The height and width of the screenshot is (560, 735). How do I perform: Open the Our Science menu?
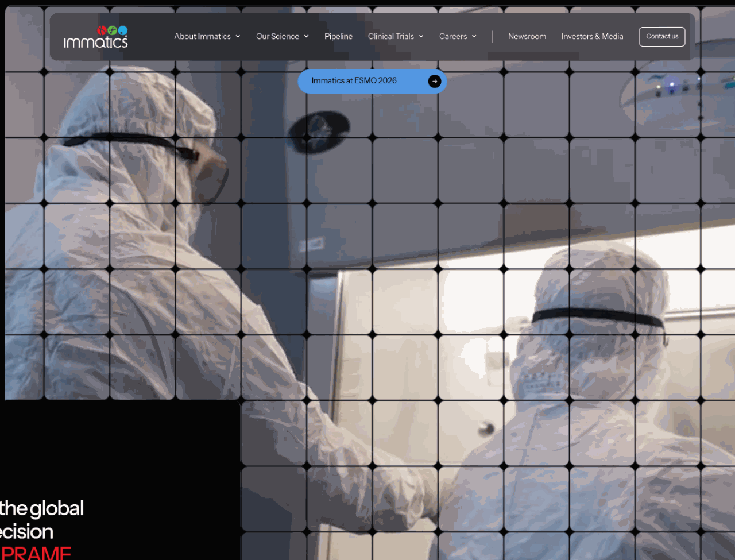click(277, 36)
